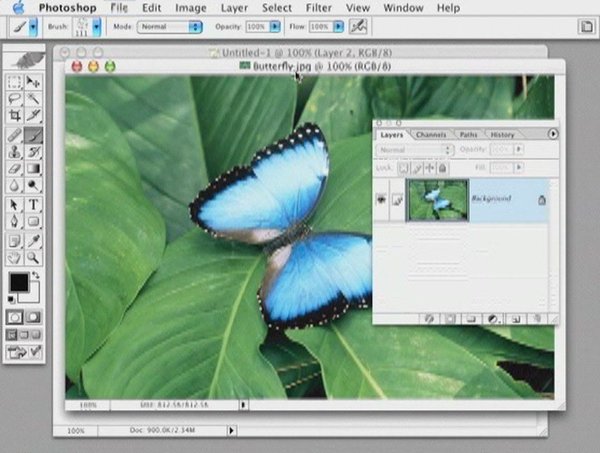Pick the Zoom magnifier tool
Screen dimensions: 600x453
(33, 257)
